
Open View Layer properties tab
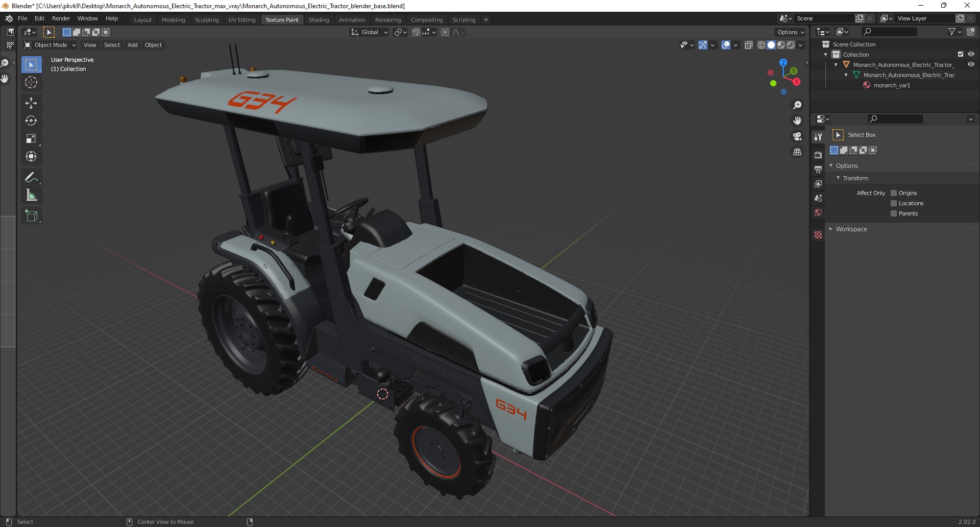click(818, 183)
